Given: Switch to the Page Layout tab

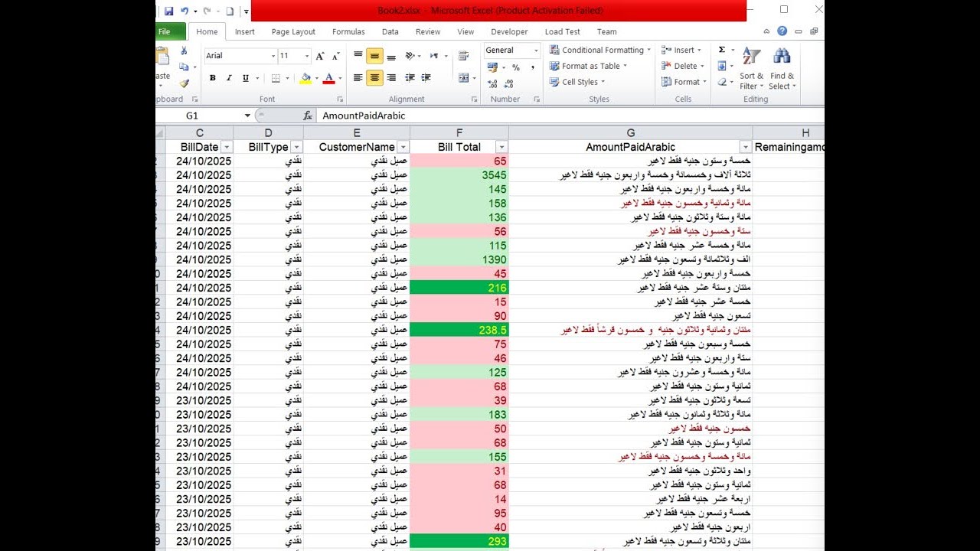Looking at the screenshot, I should (x=293, y=32).
